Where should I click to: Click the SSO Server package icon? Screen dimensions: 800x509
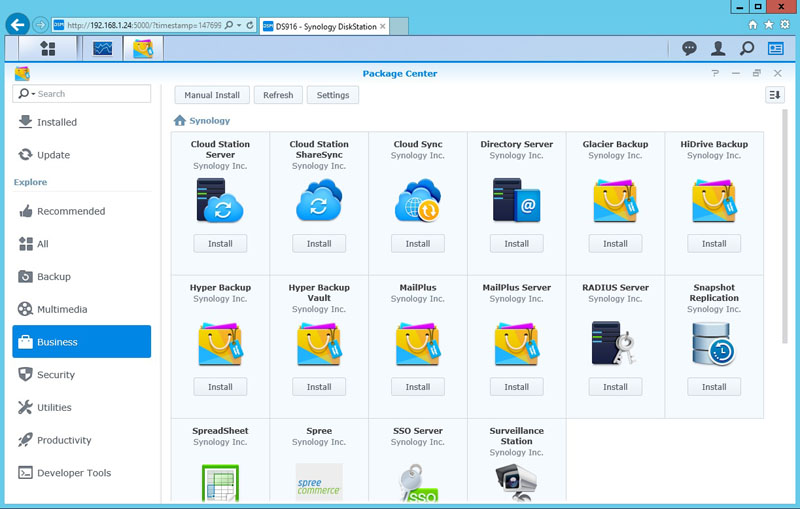418,483
